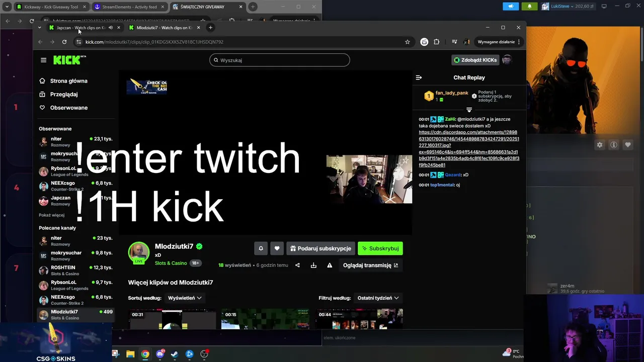Image resolution: width=644 pixels, height=362 pixels.
Task: Download the clip
Action: tap(313, 265)
